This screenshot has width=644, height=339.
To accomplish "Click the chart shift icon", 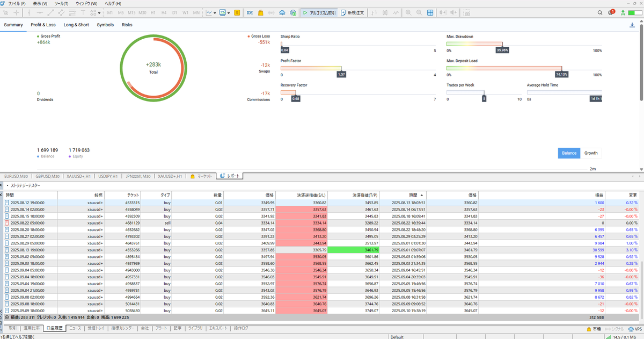I will (x=453, y=12).
